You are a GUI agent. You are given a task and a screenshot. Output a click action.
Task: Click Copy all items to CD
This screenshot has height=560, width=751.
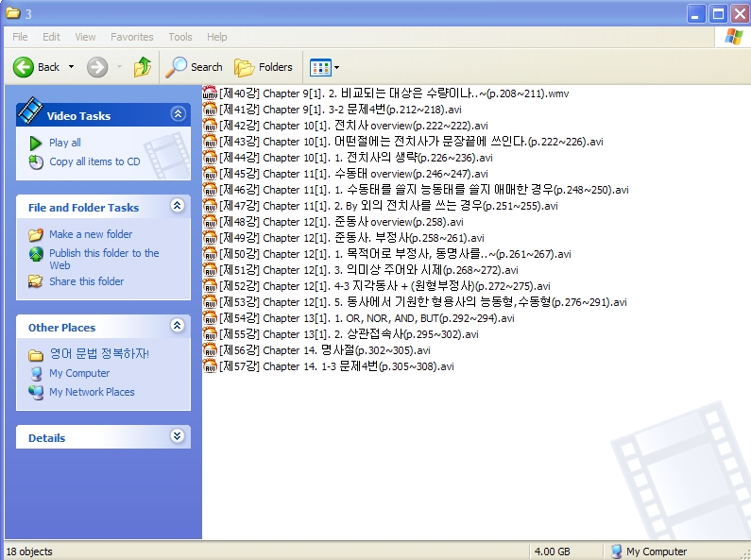point(94,161)
